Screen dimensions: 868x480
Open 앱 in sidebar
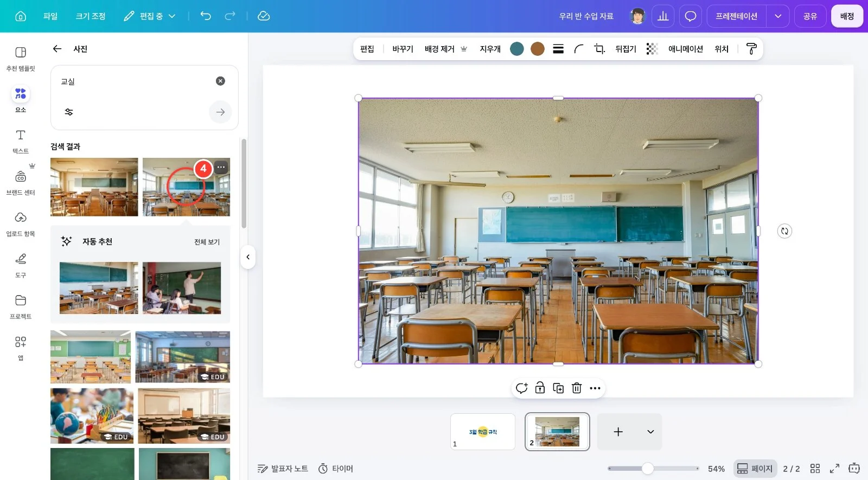(21, 348)
